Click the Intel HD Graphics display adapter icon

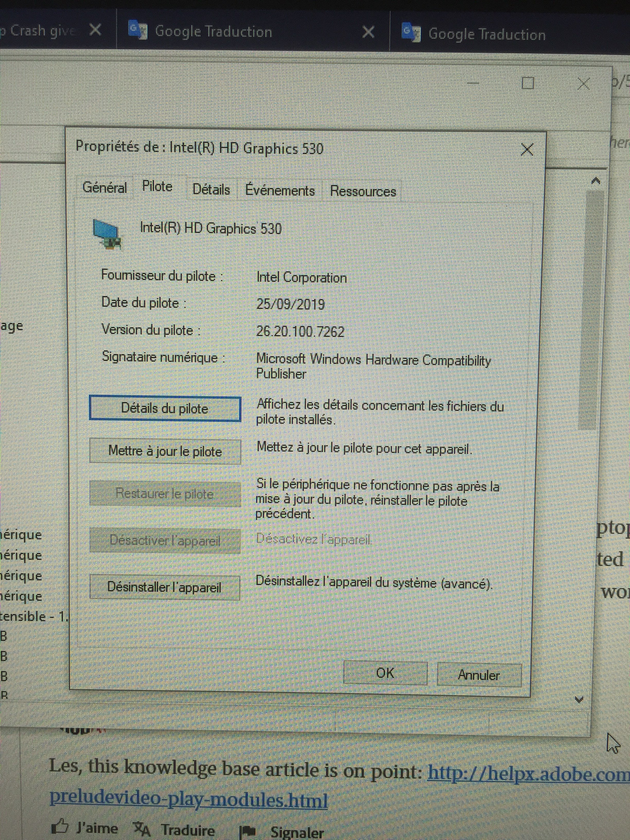[x=108, y=234]
